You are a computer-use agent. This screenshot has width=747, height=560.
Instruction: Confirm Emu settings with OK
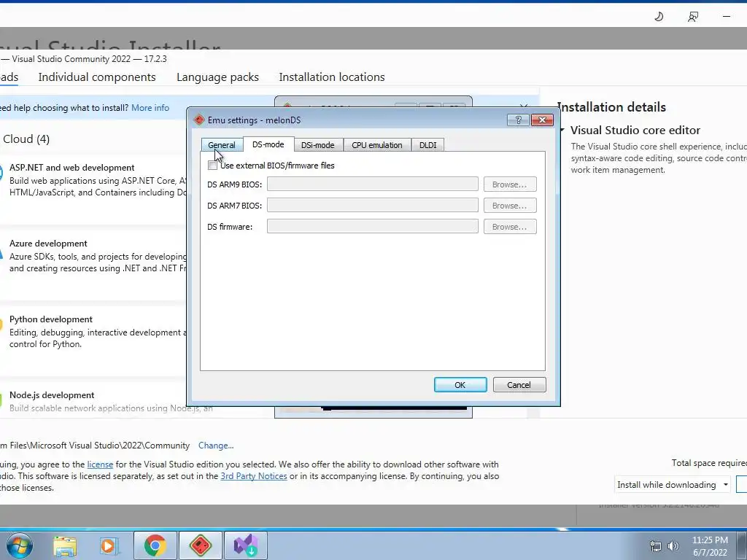(x=460, y=385)
